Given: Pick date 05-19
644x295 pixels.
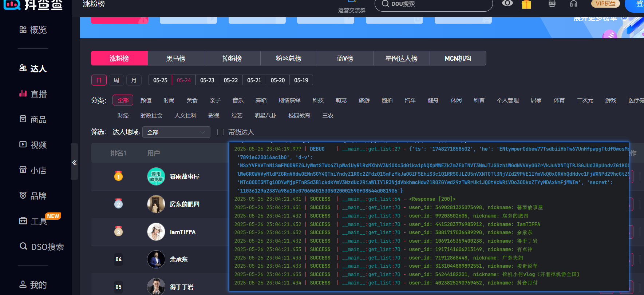Looking at the screenshot, I should [301, 80].
